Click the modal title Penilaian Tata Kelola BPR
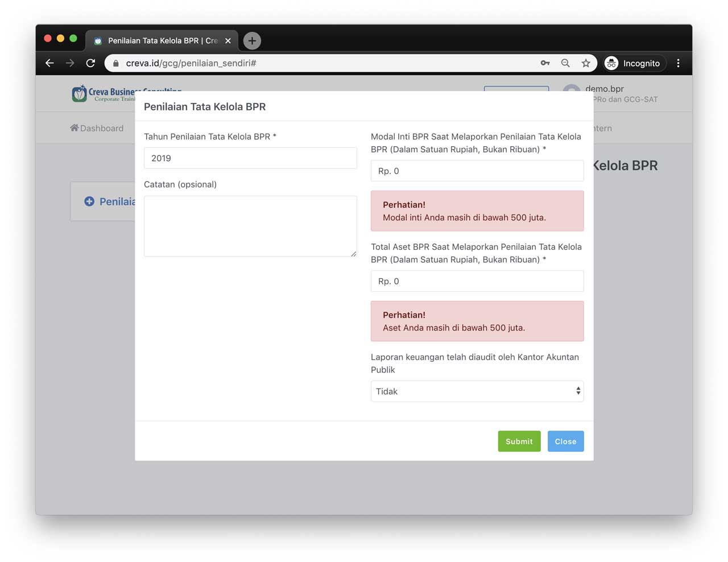The height and width of the screenshot is (562, 728). click(205, 106)
